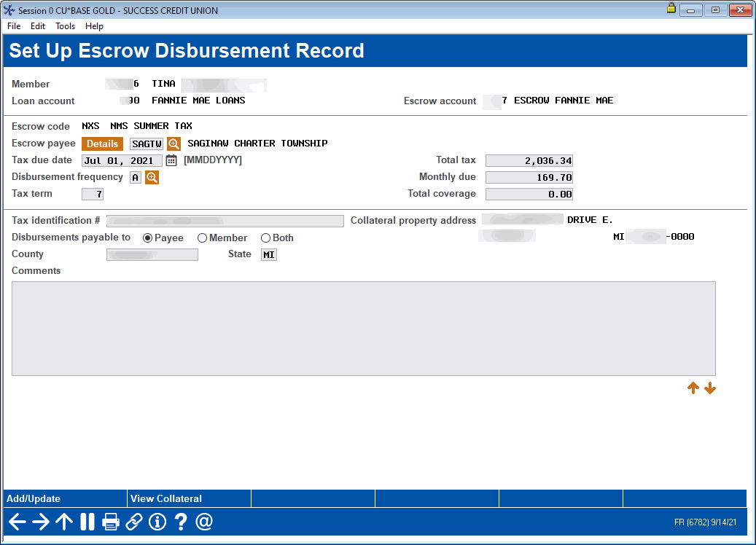Open the Disbursement frequency lookup magnifier

[152, 176]
